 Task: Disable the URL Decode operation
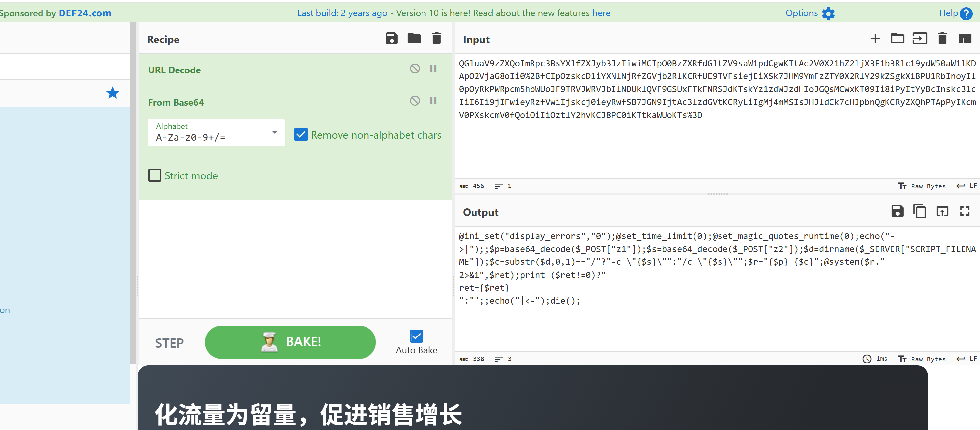[415, 68]
